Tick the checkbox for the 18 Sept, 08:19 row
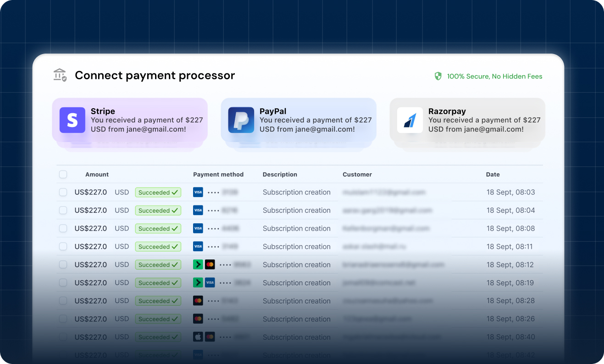Image resolution: width=604 pixels, height=364 pixels. point(63,283)
